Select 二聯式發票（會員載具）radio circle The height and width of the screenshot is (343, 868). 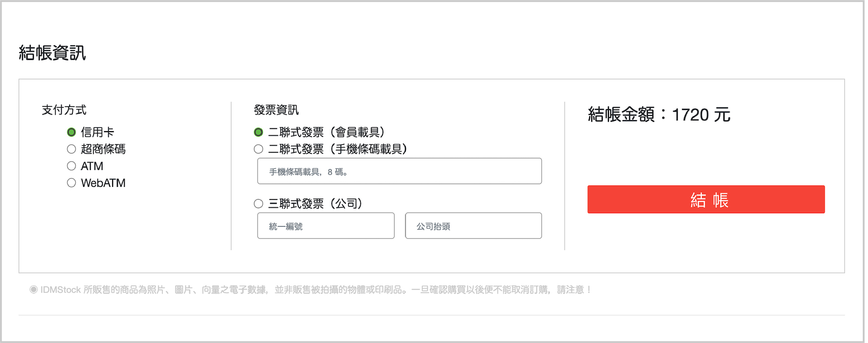(259, 132)
